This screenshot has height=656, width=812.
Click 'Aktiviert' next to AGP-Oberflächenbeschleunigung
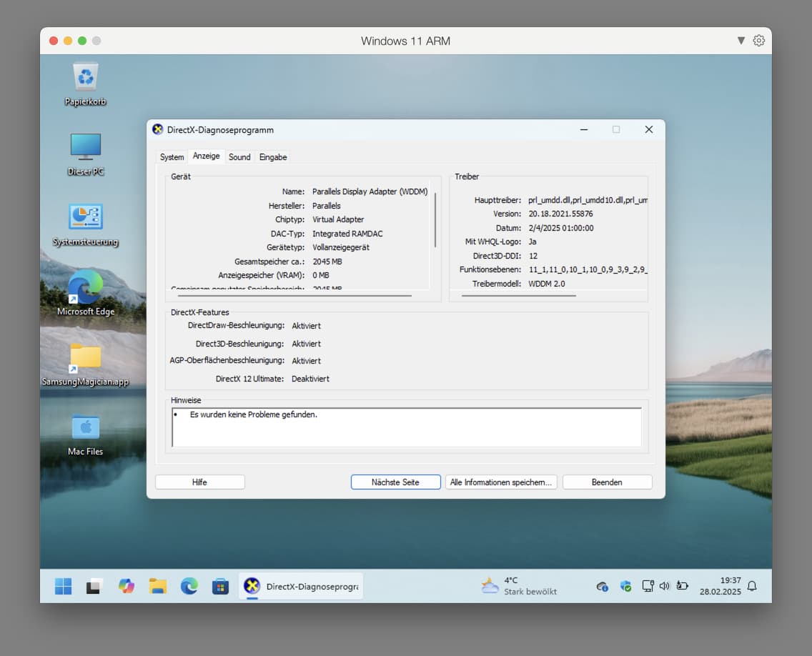(x=306, y=361)
